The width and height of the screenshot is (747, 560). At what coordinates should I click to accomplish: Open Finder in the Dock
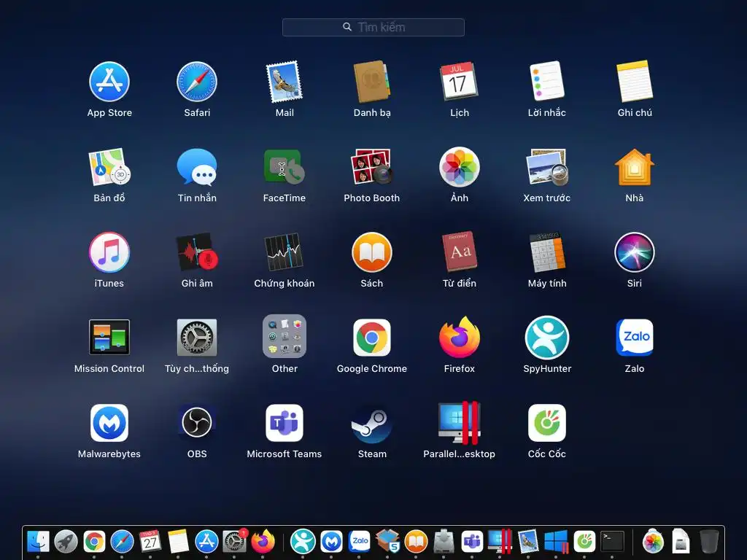(38, 542)
